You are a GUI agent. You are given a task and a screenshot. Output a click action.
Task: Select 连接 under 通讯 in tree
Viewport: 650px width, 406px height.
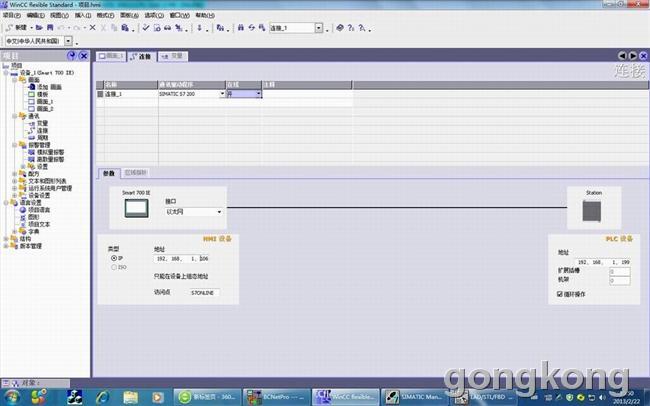tap(42, 130)
